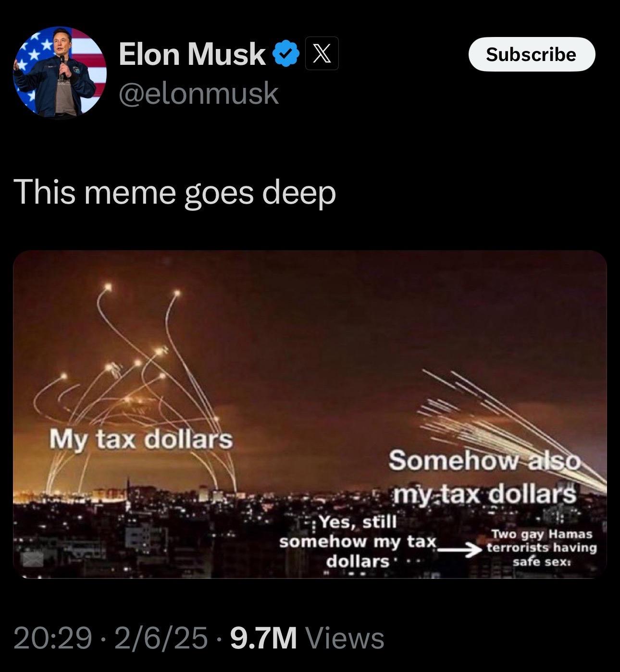The height and width of the screenshot is (672, 620).
Task: View the 9.7M Views analytics
Action: (x=308, y=638)
